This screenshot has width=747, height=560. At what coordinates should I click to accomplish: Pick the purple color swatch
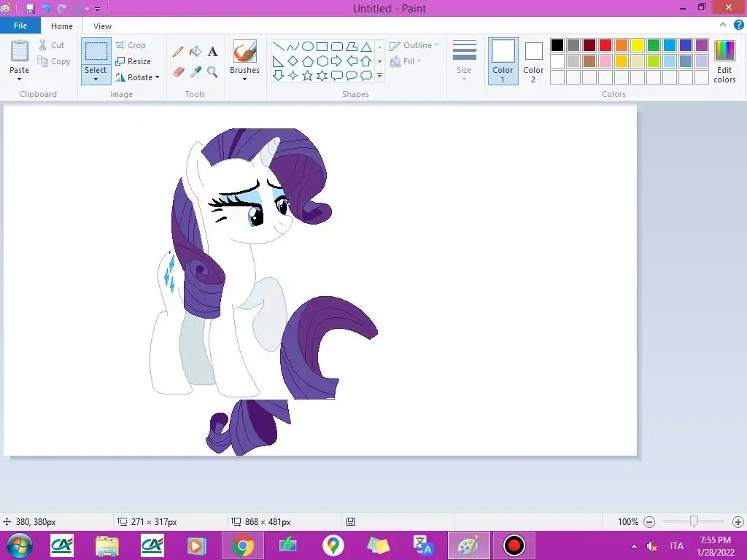tap(701, 45)
